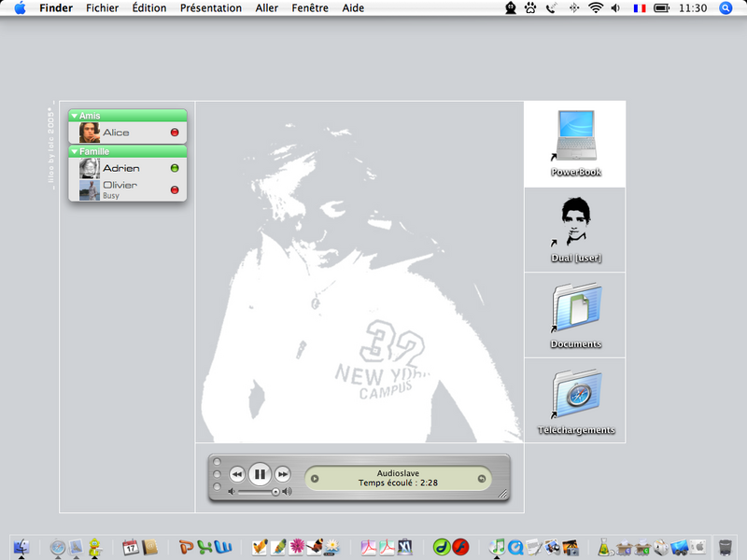This screenshot has width=747, height=560.
Task: Open the Adium duck icon in Dock
Action: [95, 547]
